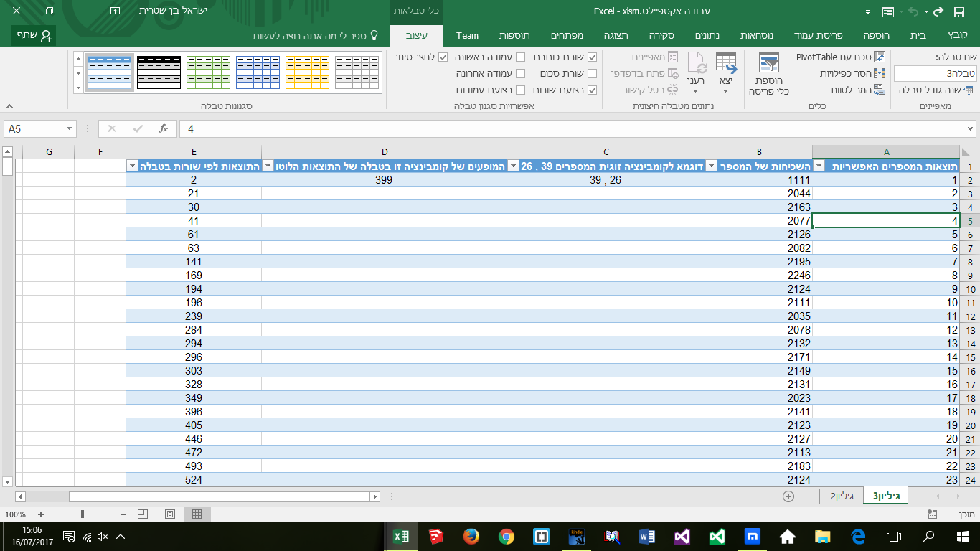The height and width of the screenshot is (551, 980).
Task: Click the Convert to Range icon
Action: [879, 90]
